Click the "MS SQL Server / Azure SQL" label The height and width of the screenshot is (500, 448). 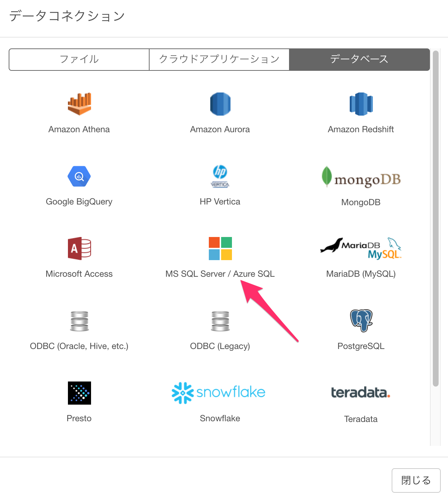tap(220, 274)
